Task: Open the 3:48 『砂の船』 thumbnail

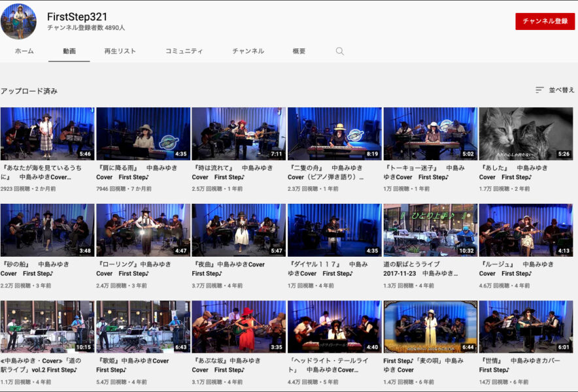Action: pyautogui.click(x=47, y=230)
